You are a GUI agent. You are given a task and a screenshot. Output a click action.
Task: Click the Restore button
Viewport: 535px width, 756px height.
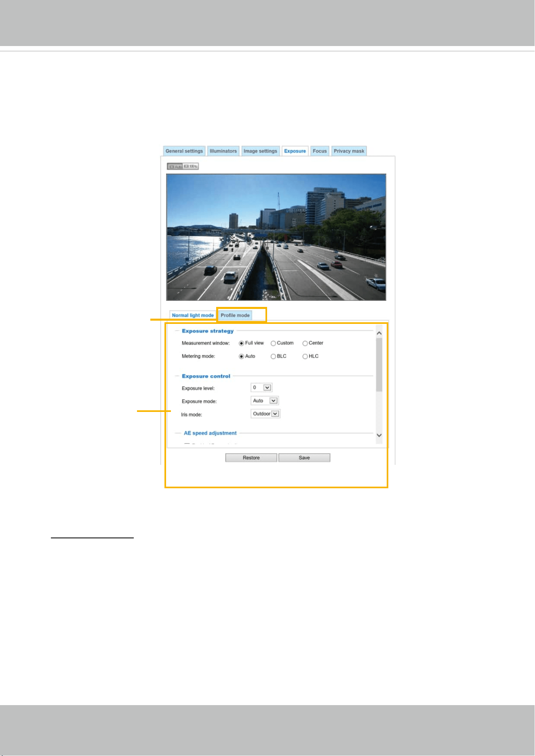point(251,458)
